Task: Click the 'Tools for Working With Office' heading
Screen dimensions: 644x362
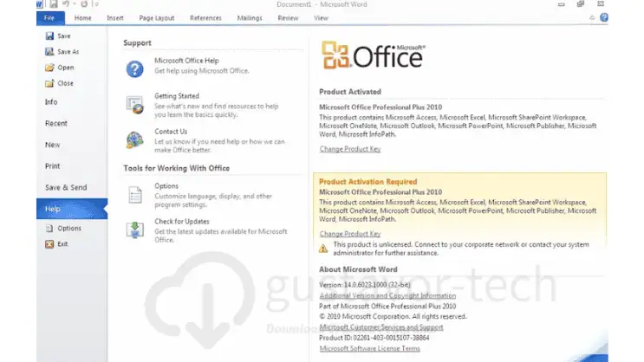Action: 177,168
